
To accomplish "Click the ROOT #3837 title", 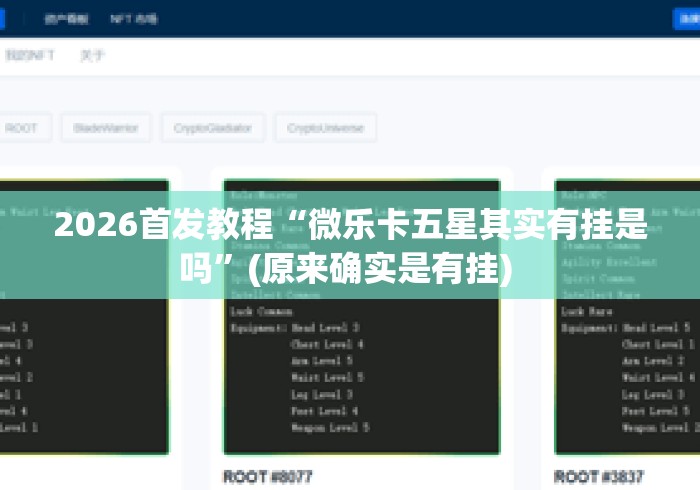I will click(x=599, y=477).
